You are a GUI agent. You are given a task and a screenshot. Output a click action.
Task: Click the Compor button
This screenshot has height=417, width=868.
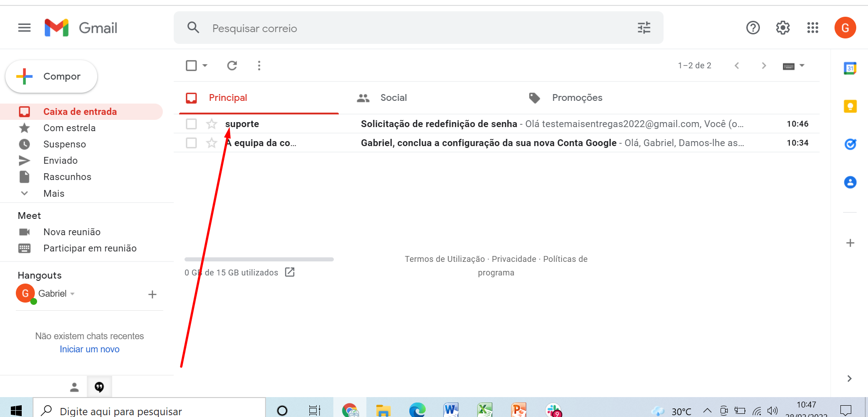tap(51, 76)
